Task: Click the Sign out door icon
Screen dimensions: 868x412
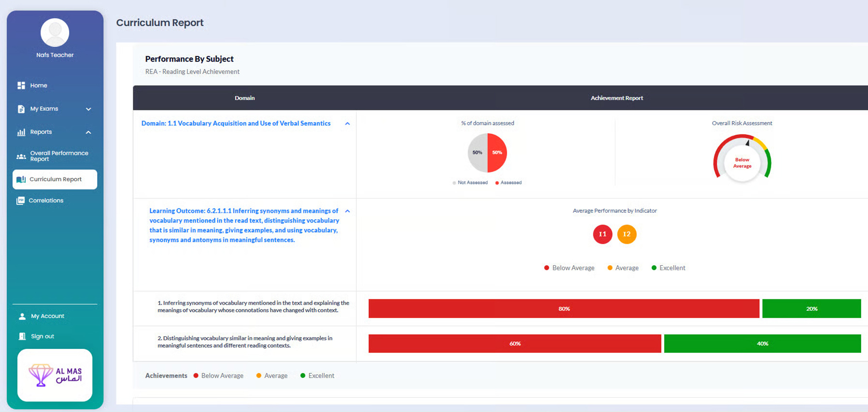Action: coord(22,337)
